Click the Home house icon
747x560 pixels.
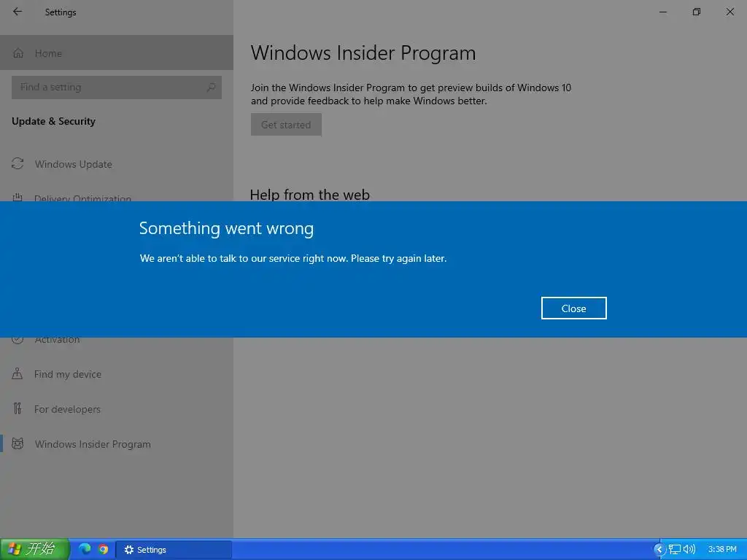click(x=18, y=52)
